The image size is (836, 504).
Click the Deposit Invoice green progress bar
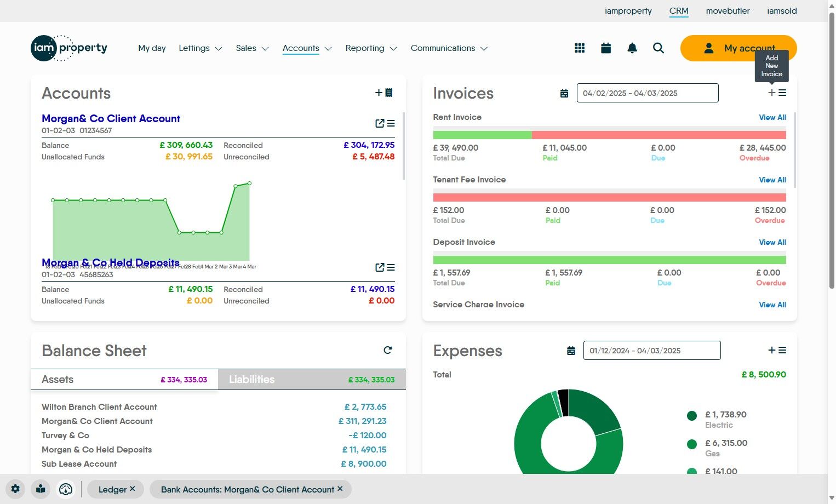pos(609,260)
